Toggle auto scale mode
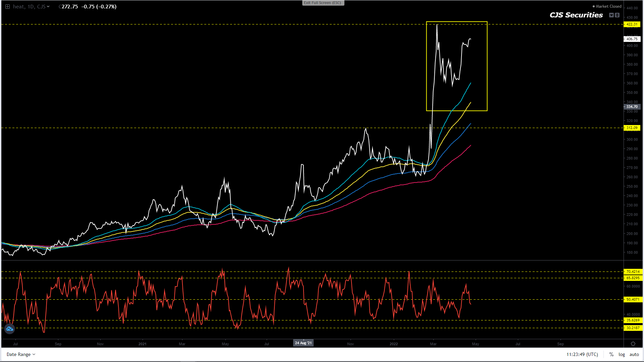Viewport: 644px width, 362px height. (x=634, y=354)
